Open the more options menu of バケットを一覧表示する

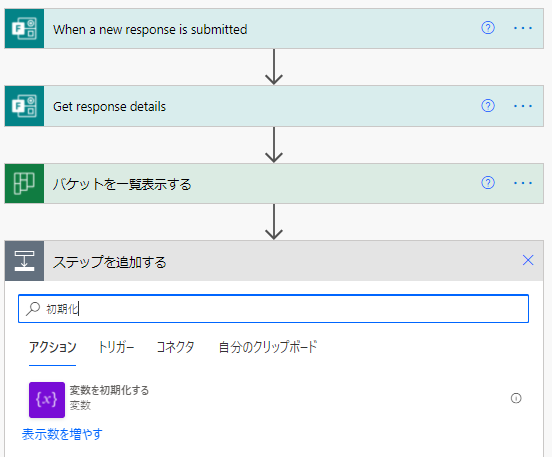tap(523, 183)
